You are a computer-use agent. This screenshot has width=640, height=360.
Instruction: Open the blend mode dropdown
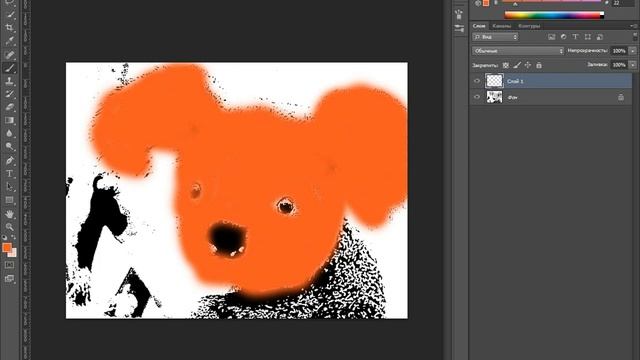point(518,51)
